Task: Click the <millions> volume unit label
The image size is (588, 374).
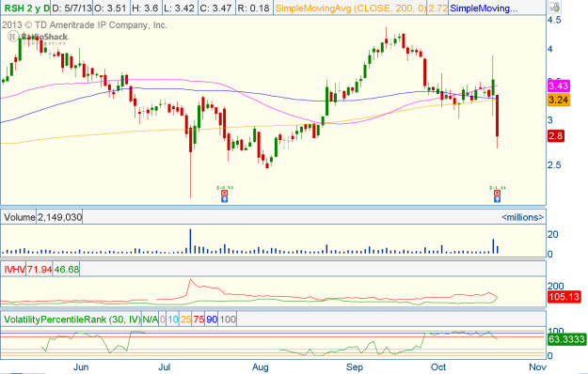Action: (x=522, y=217)
